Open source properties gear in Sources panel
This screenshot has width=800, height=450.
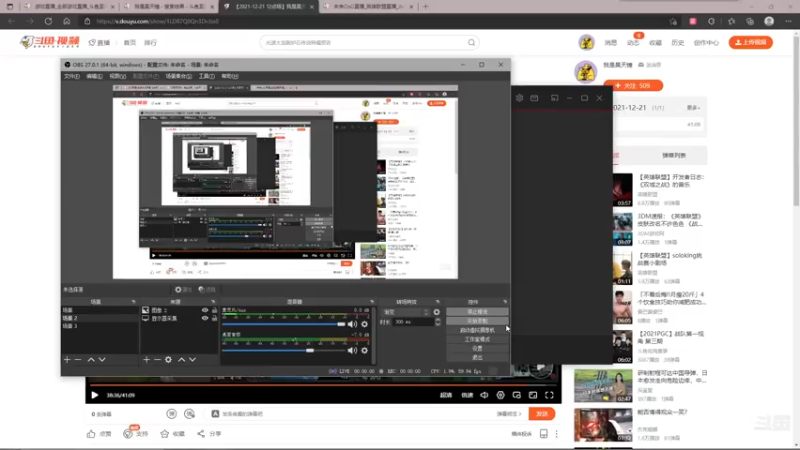pyautogui.click(x=168, y=360)
